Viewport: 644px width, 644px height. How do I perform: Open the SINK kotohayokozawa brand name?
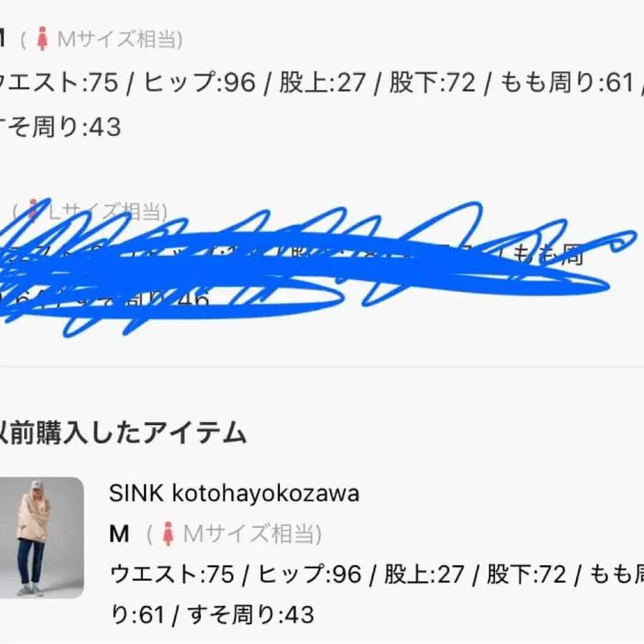pos(234,493)
